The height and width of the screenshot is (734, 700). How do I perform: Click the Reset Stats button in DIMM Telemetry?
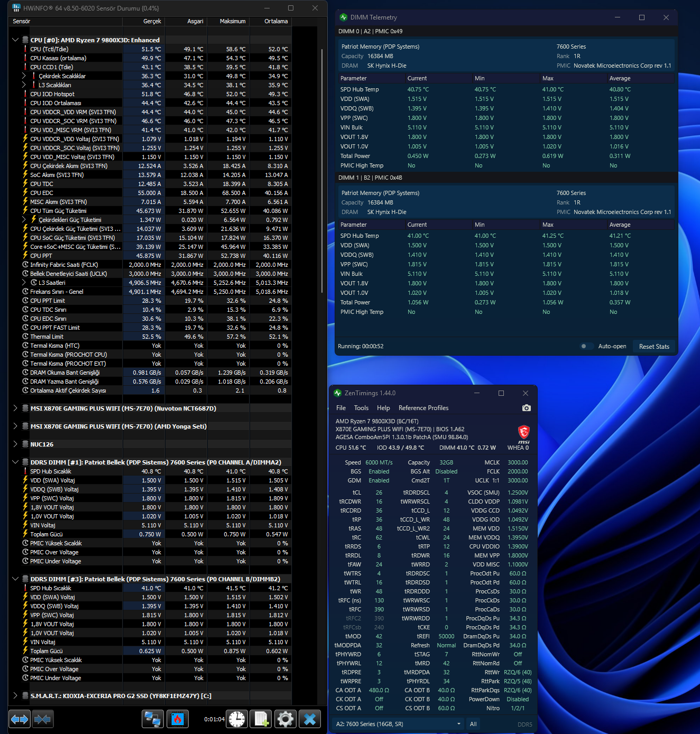pyautogui.click(x=654, y=347)
